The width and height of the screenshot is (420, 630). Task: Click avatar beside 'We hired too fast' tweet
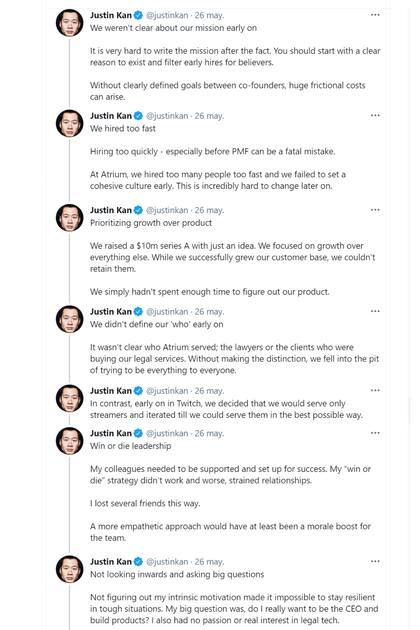[70, 123]
